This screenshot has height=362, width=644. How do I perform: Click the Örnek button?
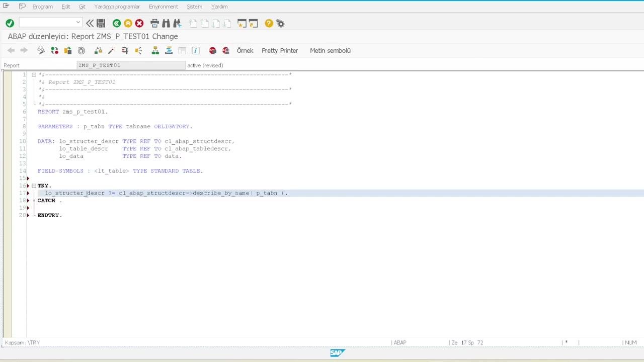click(245, 50)
